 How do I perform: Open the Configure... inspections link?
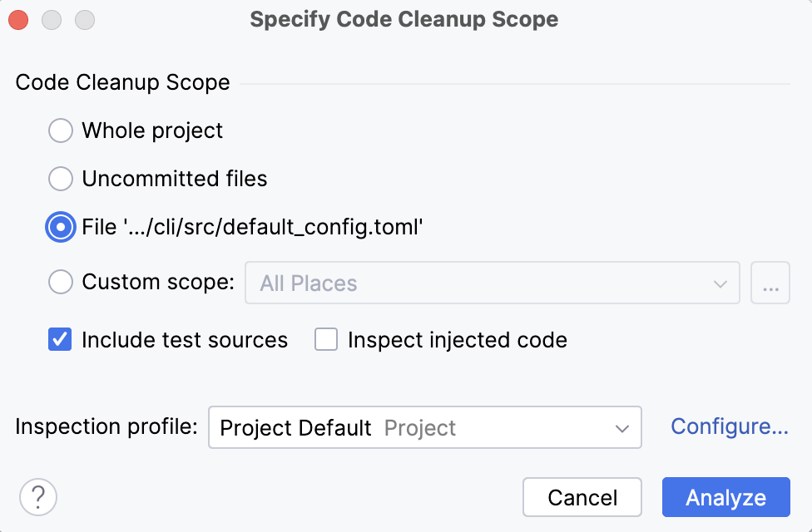coord(729,426)
